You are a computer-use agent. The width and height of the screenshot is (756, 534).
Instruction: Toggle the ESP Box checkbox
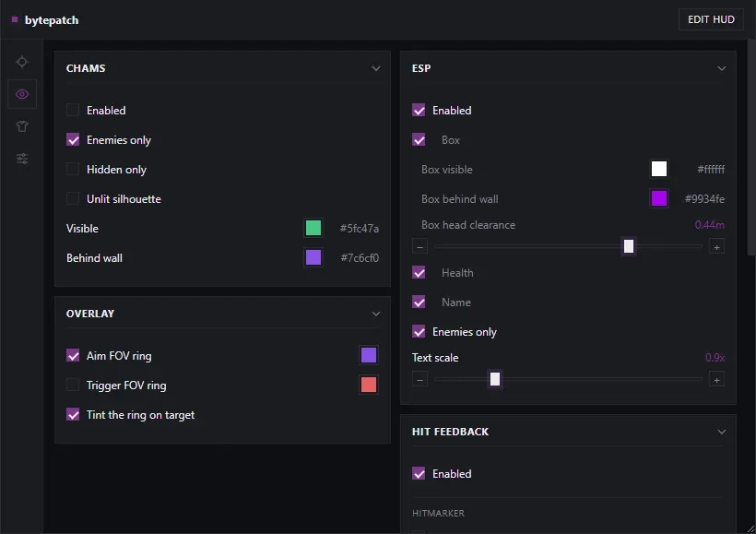click(419, 140)
